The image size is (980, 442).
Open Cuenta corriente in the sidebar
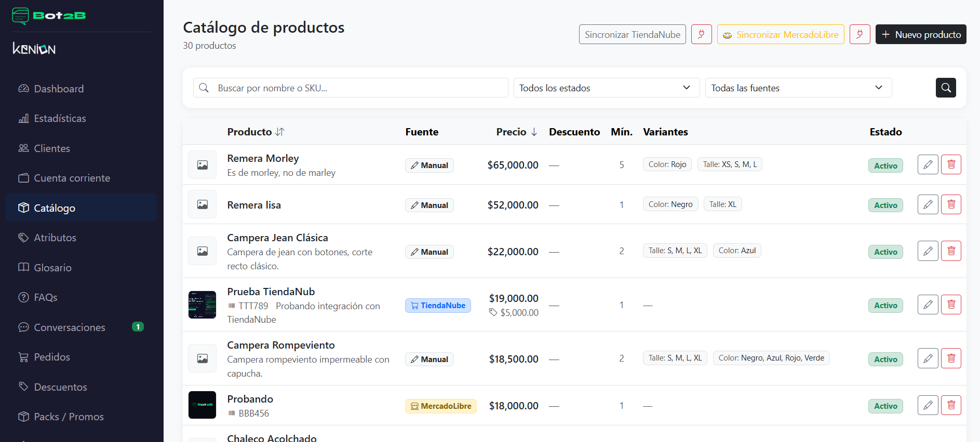point(81,178)
